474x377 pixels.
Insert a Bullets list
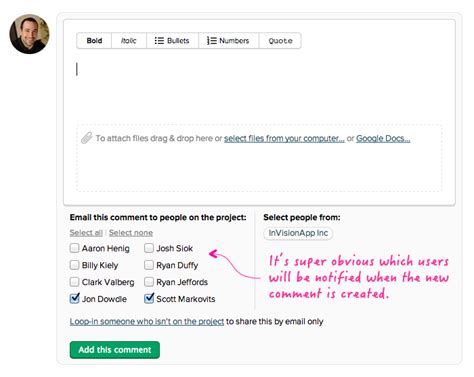172,41
